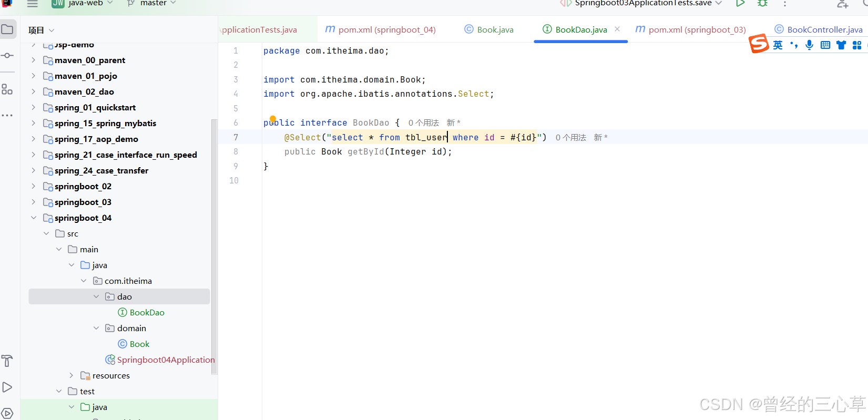Viewport: 868px width, 420px height.
Task: Show more tool windows ellipsis
Action: click(x=7, y=115)
